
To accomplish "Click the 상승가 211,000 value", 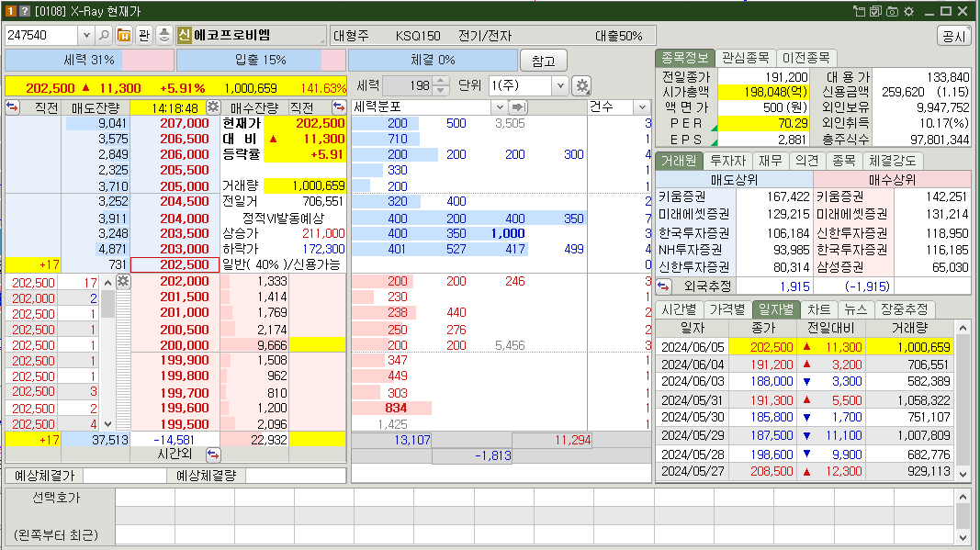I will click(323, 233).
